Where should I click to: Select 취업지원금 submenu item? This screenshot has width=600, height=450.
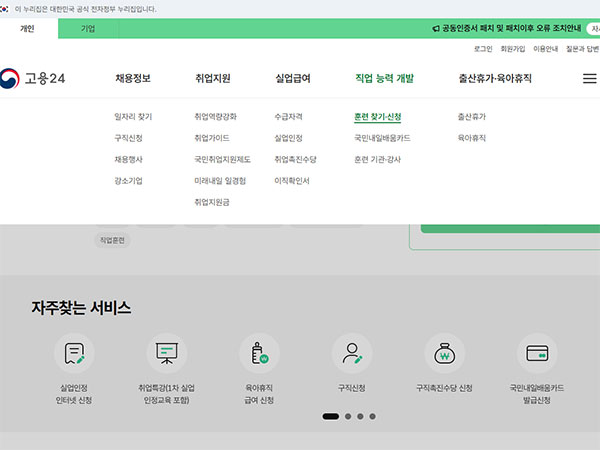click(212, 202)
